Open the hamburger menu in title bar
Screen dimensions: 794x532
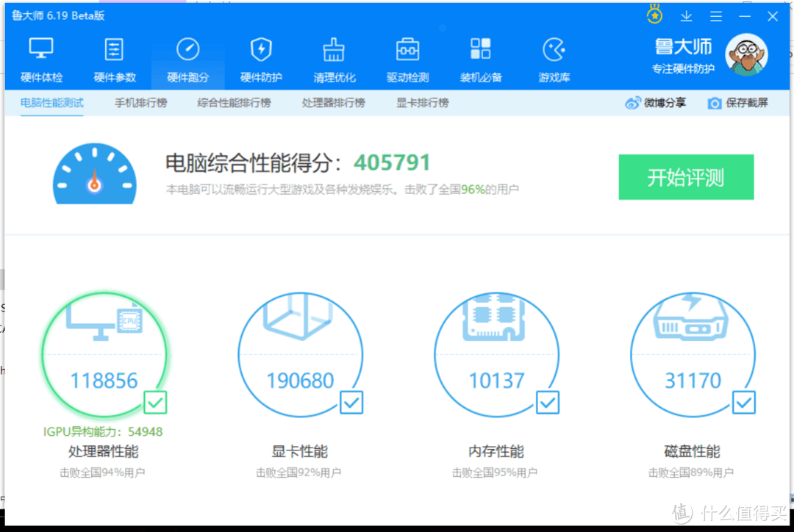click(x=716, y=16)
